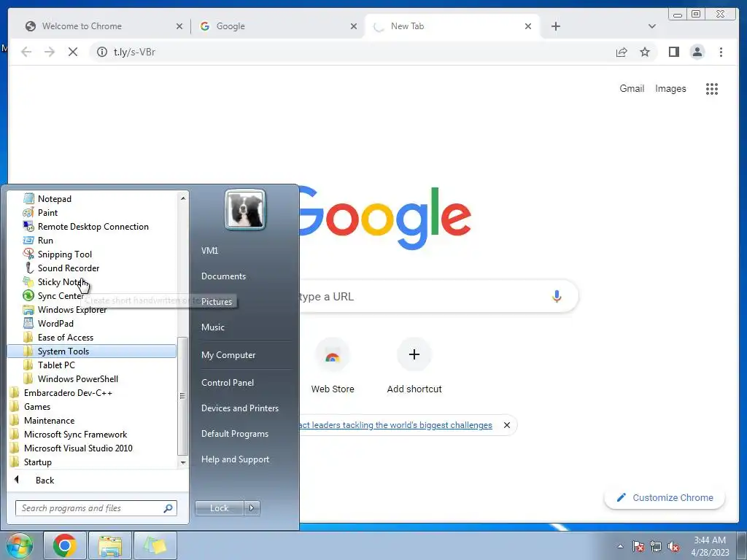The image size is (747, 560).
Task: Launch Paint from the program list
Action: [x=47, y=212]
